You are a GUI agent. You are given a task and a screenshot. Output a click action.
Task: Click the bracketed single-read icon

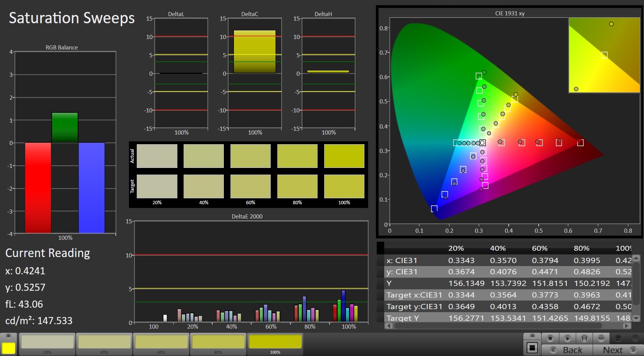pos(584,338)
